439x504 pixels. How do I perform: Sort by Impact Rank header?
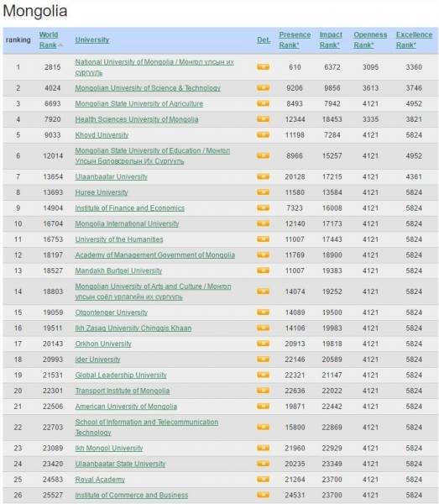(x=331, y=39)
